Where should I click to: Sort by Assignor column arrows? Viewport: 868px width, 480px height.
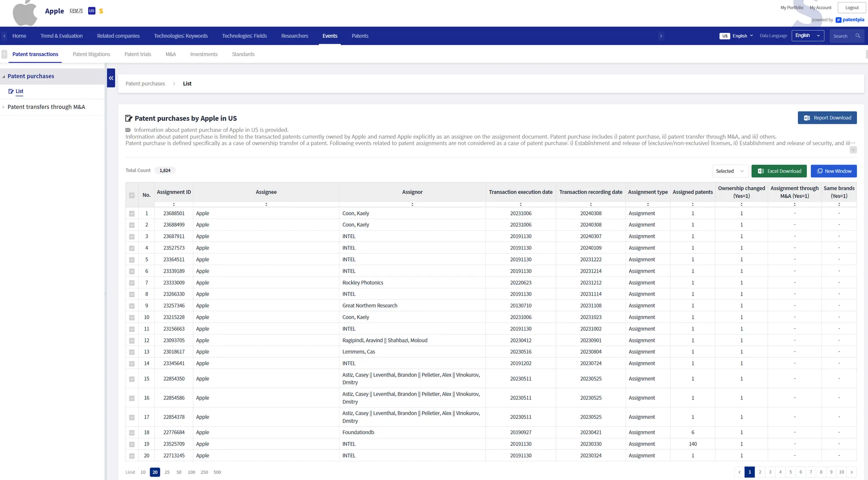pos(412,204)
